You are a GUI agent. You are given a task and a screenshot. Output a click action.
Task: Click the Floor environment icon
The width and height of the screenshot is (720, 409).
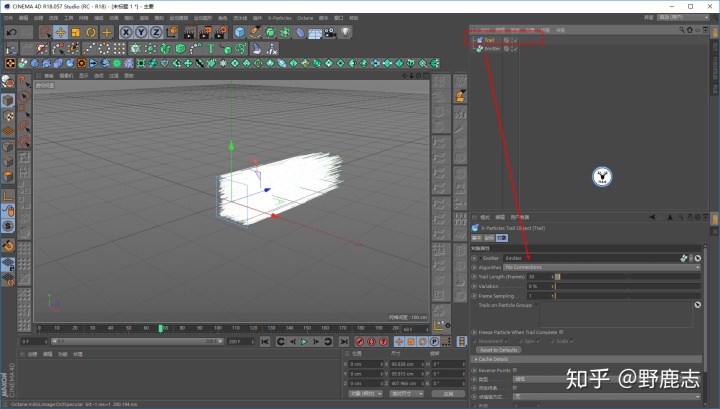click(x=315, y=32)
